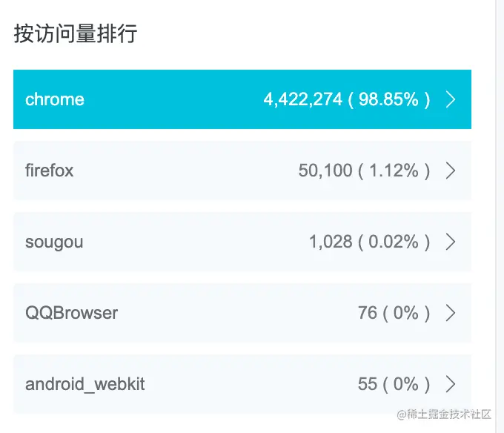Click the sougou browser name
The image size is (504, 433).
54,242
